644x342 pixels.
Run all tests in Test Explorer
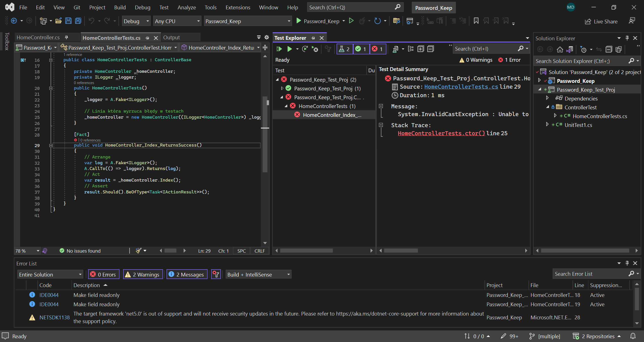pyautogui.click(x=279, y=49)
